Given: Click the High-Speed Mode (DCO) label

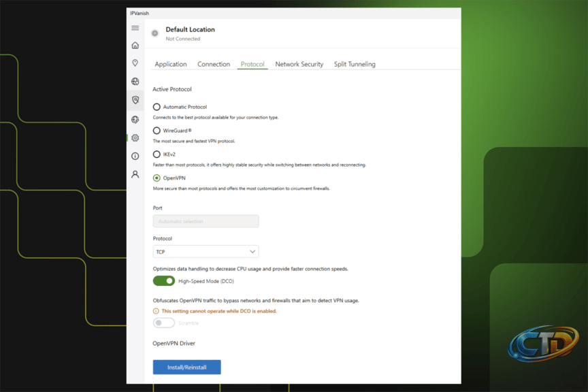Looking at the screenshot, I should pos(206,281).
